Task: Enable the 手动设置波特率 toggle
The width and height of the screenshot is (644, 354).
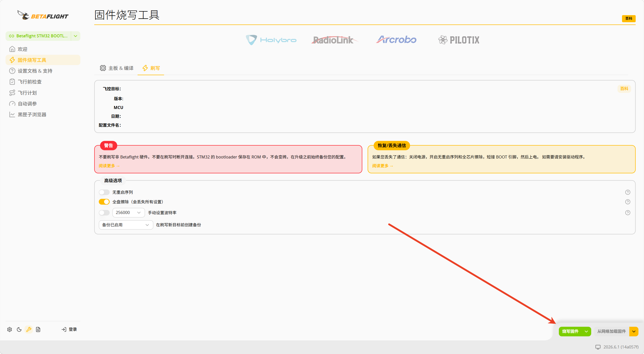Action: [104, 213]
